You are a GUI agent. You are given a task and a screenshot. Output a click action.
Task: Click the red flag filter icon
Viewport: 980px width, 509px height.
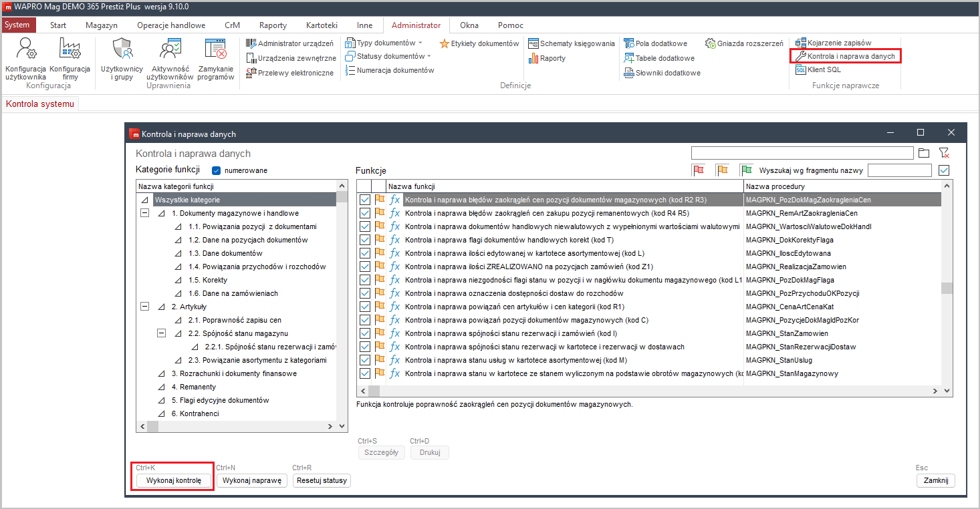click(x=698, y=170)
